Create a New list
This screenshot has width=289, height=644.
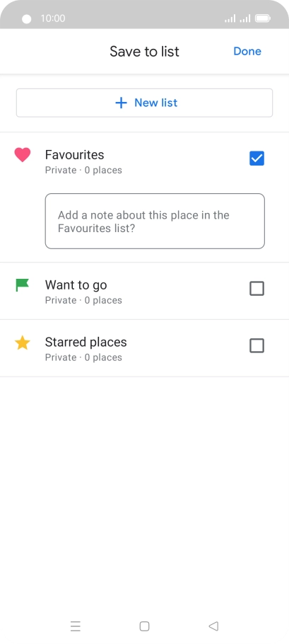[x=144, y=103]
